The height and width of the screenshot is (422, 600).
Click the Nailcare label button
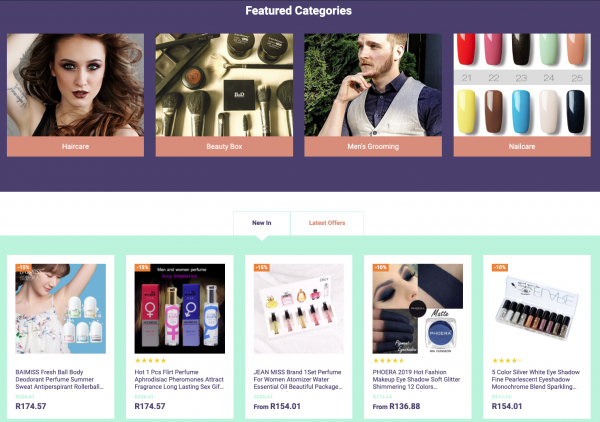tap(522, 147)
